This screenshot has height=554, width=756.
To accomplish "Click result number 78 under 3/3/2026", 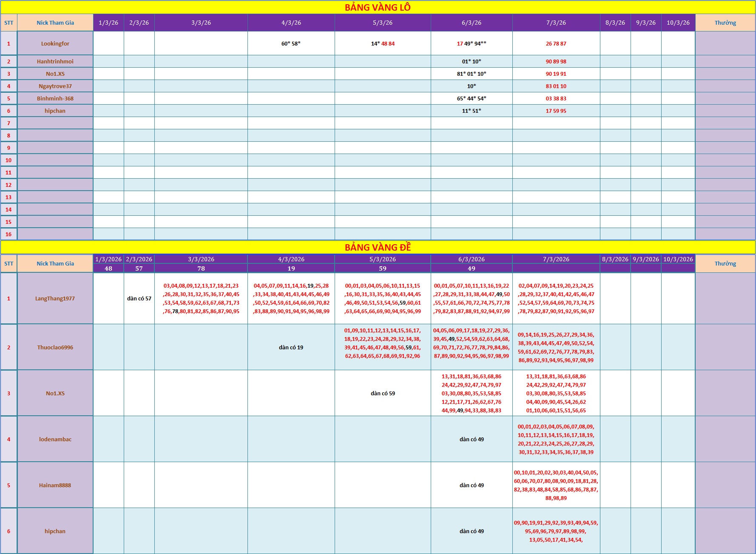I will [x=201, y=268].
